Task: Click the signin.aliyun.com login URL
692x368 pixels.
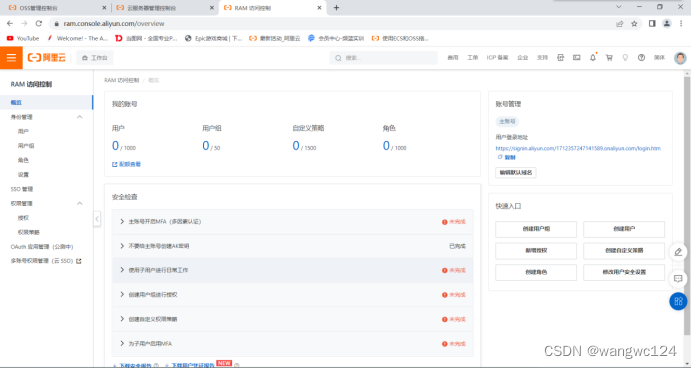Action: 578,149
